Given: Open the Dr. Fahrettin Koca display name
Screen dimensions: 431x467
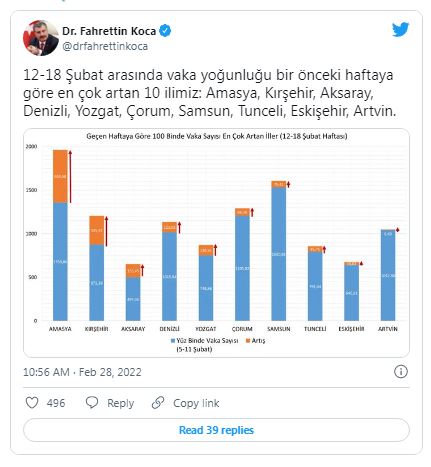Looking at the screenshot, I should coord(109,31).
